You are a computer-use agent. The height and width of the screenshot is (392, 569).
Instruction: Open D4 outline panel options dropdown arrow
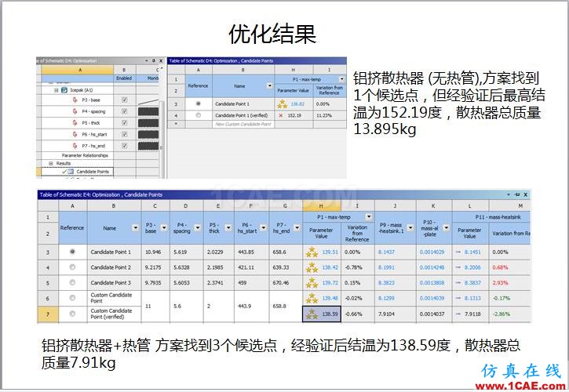tap(147, 61)
